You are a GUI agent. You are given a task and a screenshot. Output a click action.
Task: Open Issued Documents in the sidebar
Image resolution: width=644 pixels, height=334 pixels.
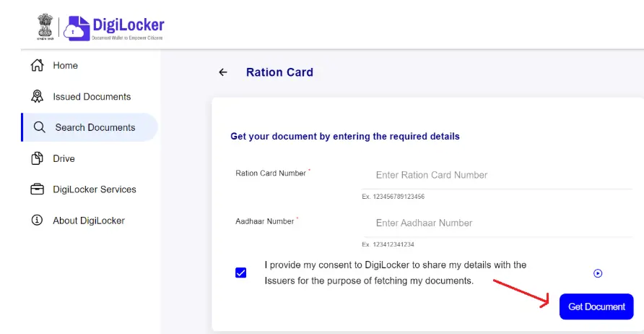click(x=92, y=97)
